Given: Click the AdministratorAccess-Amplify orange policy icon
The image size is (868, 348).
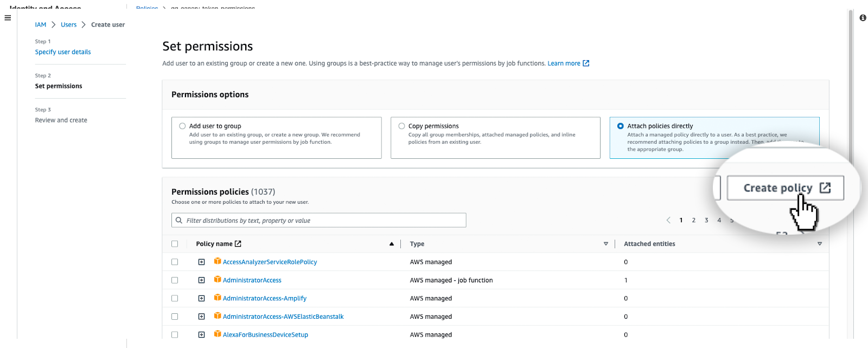Looking at the screenshot, I should [218, 298].
